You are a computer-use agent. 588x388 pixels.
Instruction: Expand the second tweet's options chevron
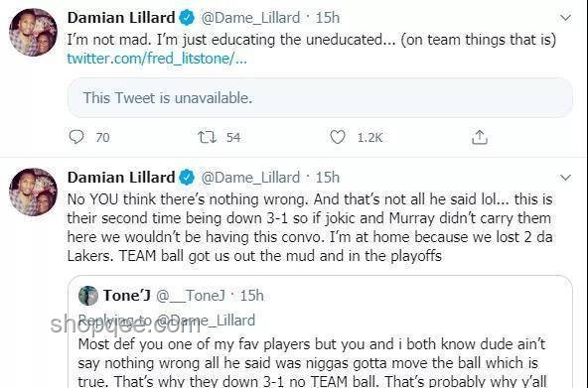pos(565,178)
